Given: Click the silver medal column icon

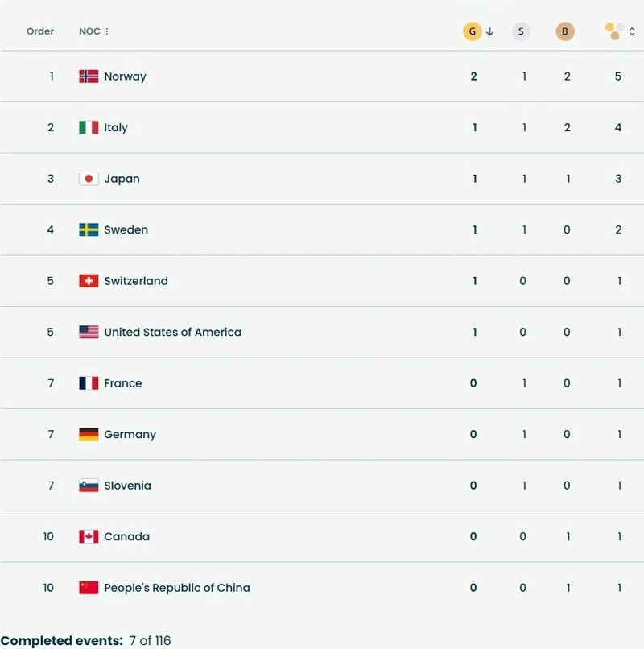Looking at the screenshot, I should (521, 31).
